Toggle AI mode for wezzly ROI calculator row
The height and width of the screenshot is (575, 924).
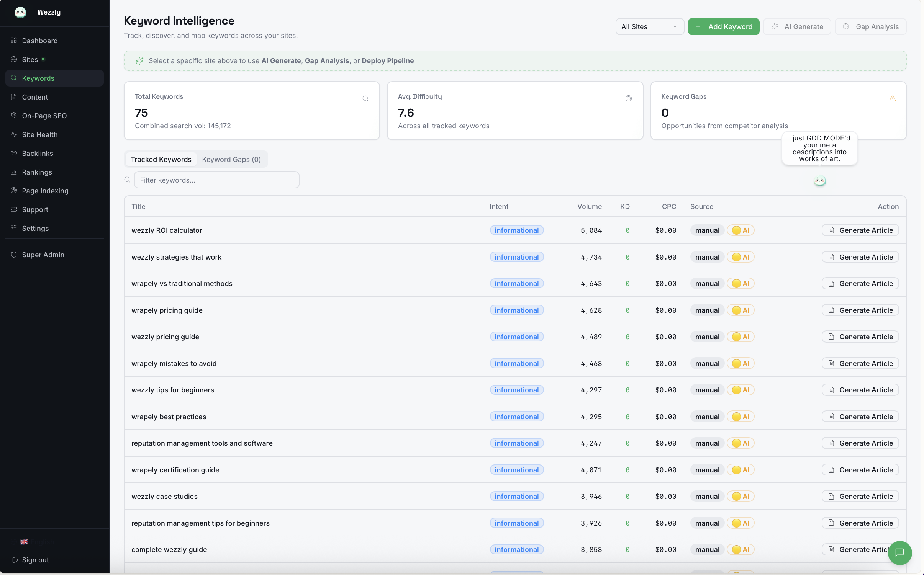[x=740, y=230]
